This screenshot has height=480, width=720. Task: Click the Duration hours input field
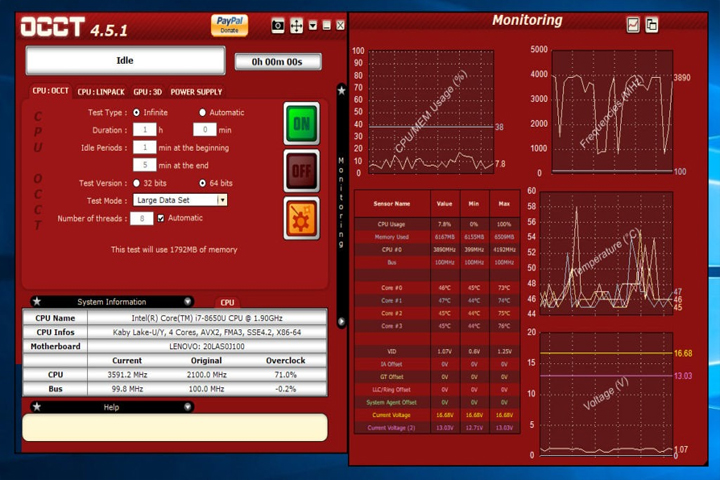pyautogui.click(x=145, y=130)
